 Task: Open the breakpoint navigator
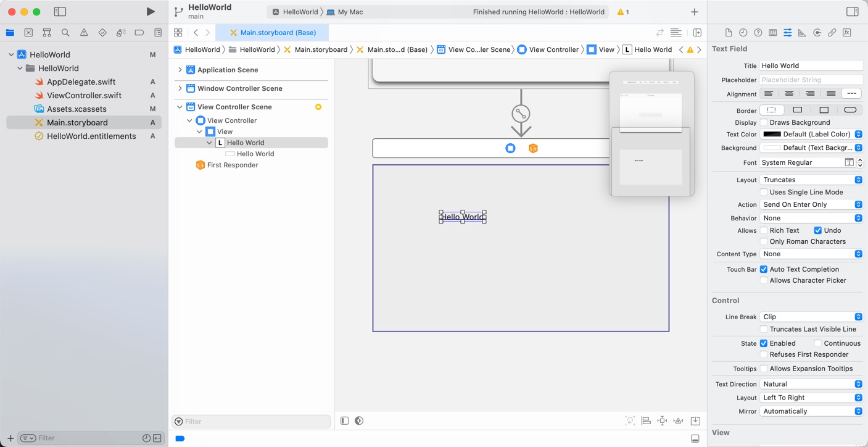(139, 33)
